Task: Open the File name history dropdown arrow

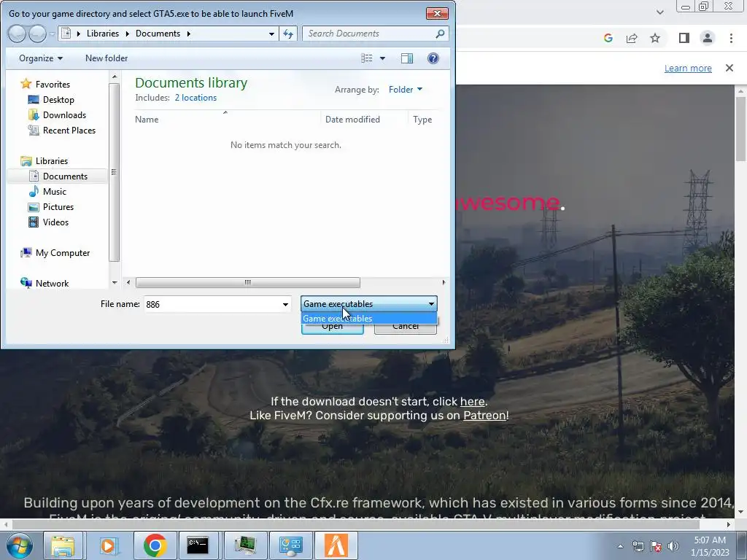Action: pos(285,304)
